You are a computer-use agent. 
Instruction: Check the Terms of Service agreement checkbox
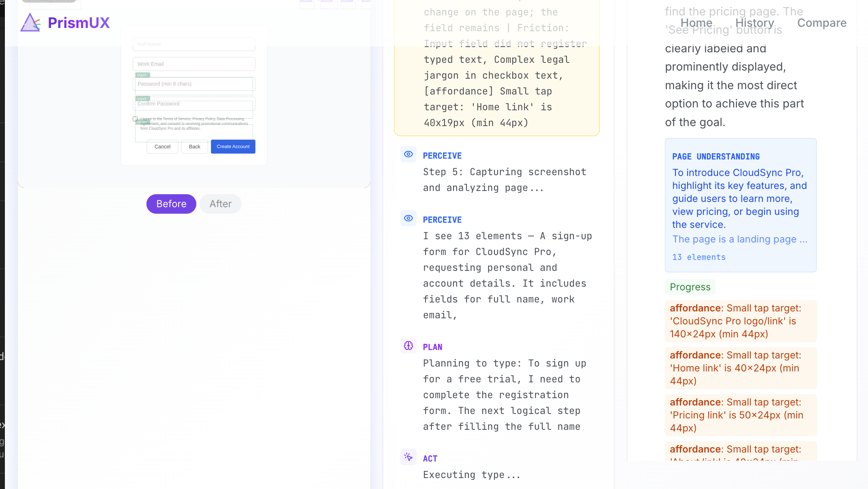[x=135, y=119]
